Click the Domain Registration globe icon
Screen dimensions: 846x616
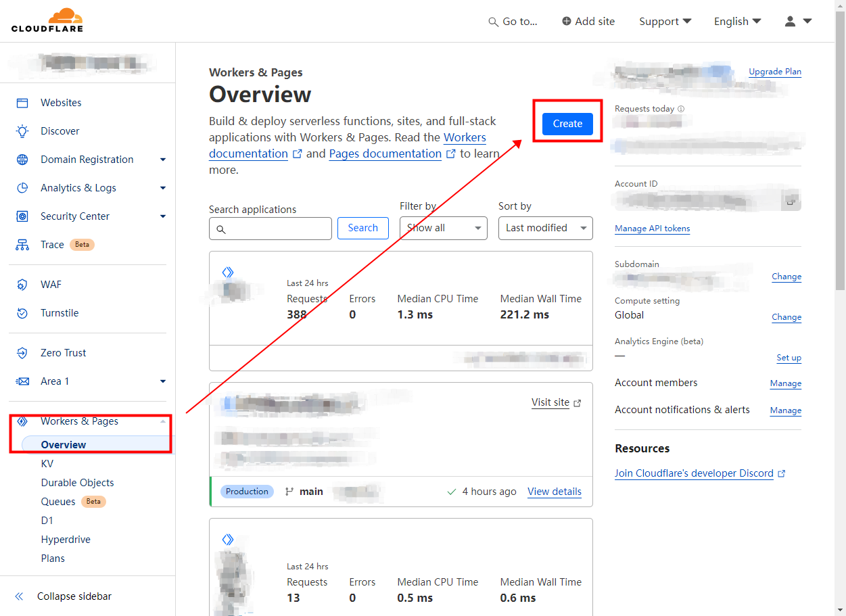pyautogui.click(x=22, y=160)
